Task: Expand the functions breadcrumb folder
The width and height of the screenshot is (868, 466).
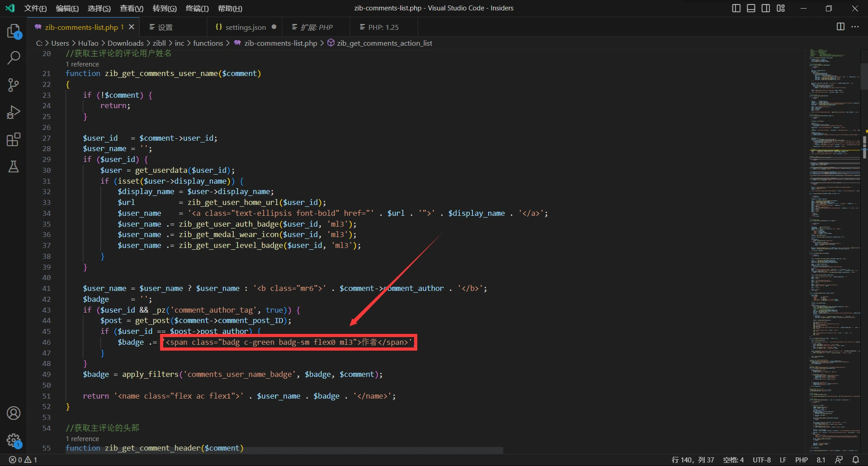Action: pyautogui.click(x=208, y=43)
